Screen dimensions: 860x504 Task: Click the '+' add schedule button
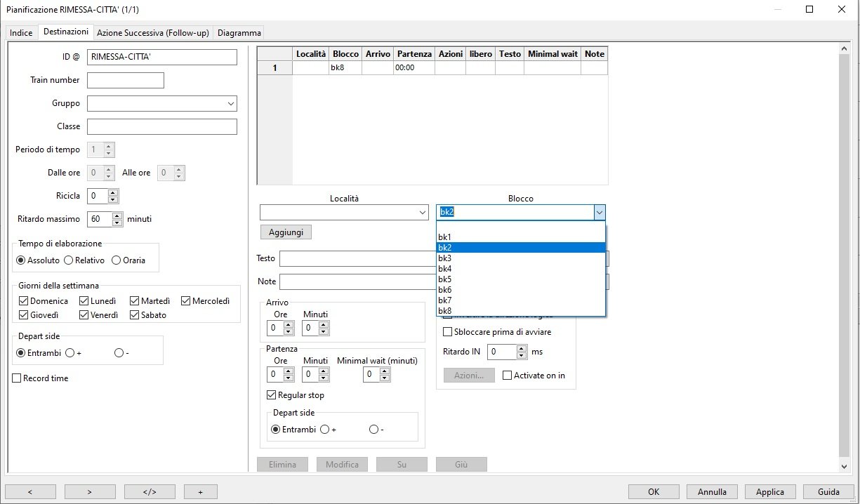coord(200,491)
